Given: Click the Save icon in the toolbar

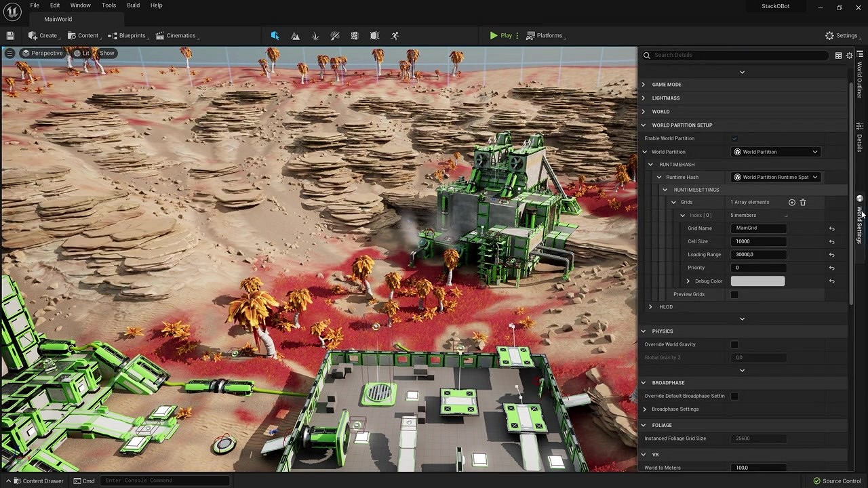Looking at the screenshot, I should (x=10, y=35).
